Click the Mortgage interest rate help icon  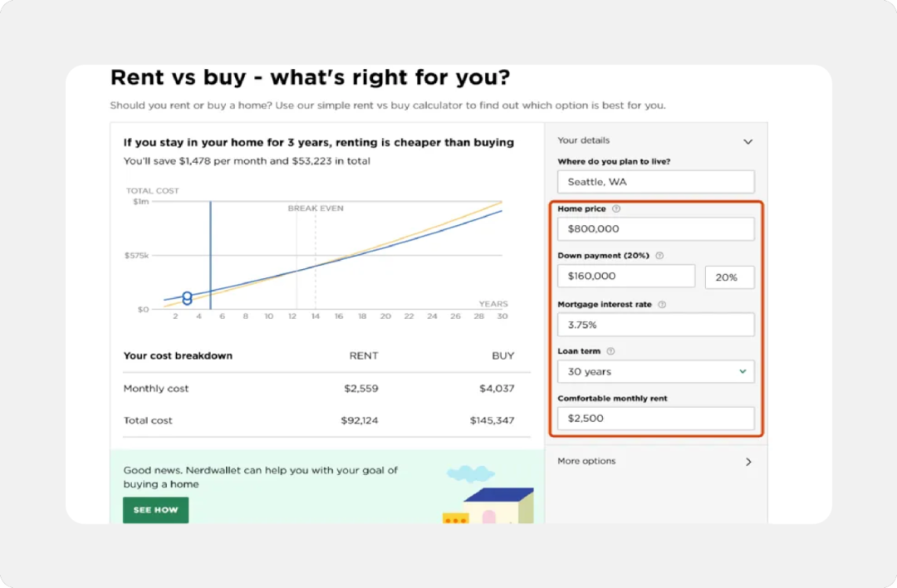tap(662, 305)
